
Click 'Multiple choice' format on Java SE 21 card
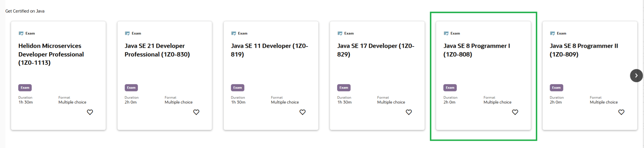pyautogui.click(x=179, y=102)
